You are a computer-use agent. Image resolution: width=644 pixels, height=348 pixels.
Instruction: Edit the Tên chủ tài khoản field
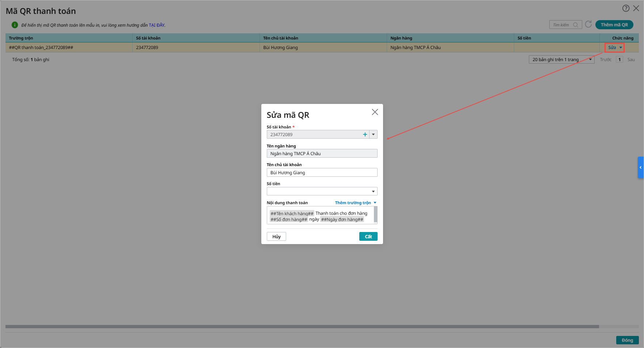(322, 172)
